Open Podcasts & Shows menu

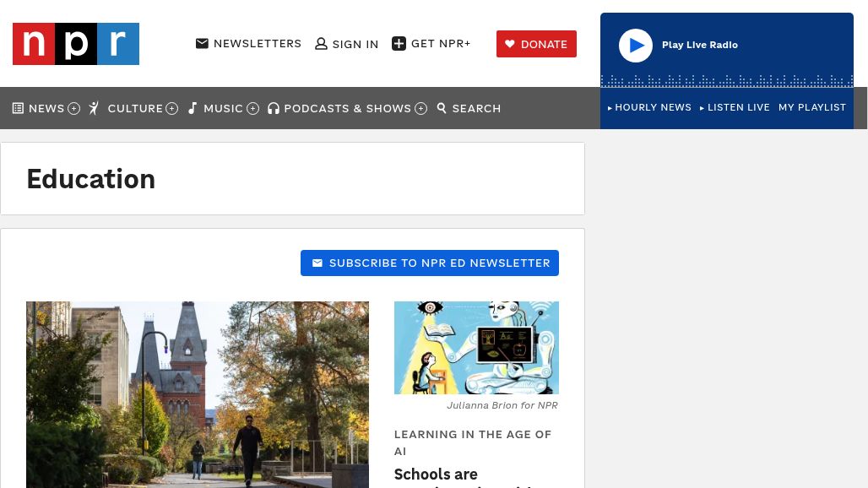[x=348, y=108]
